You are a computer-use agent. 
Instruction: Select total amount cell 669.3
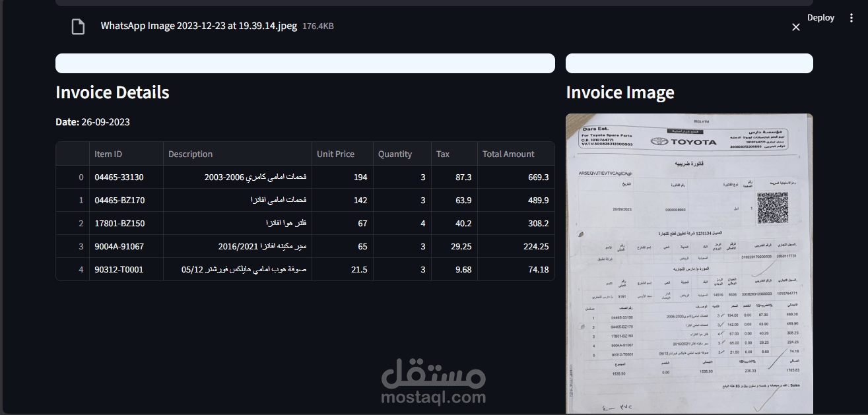tap(516, 177)
